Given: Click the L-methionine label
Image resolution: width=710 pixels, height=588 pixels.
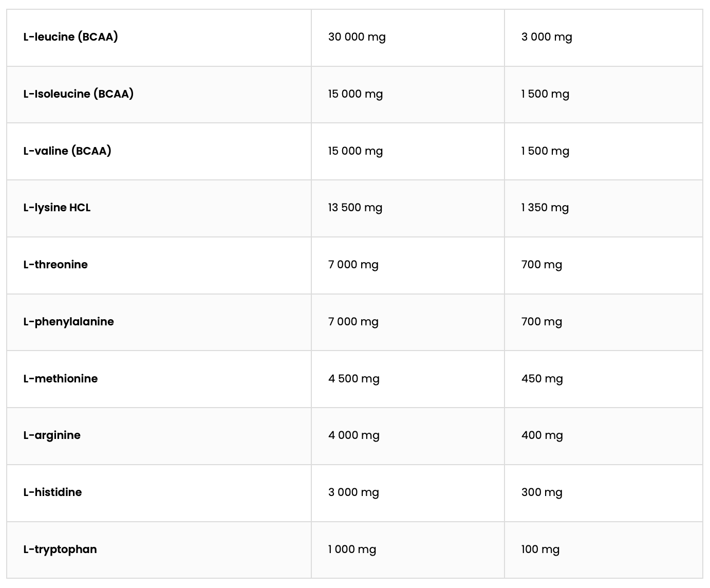Looking at the screenshot, I should (x=61, y=379).
